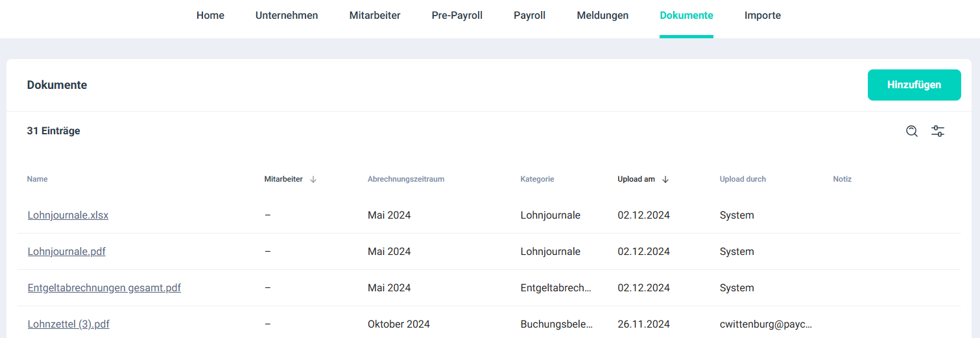Open the Lohnjournale.pdf document link
Image resolution: width=980 pixels, height=338 pixels.
tap(67, 252)
